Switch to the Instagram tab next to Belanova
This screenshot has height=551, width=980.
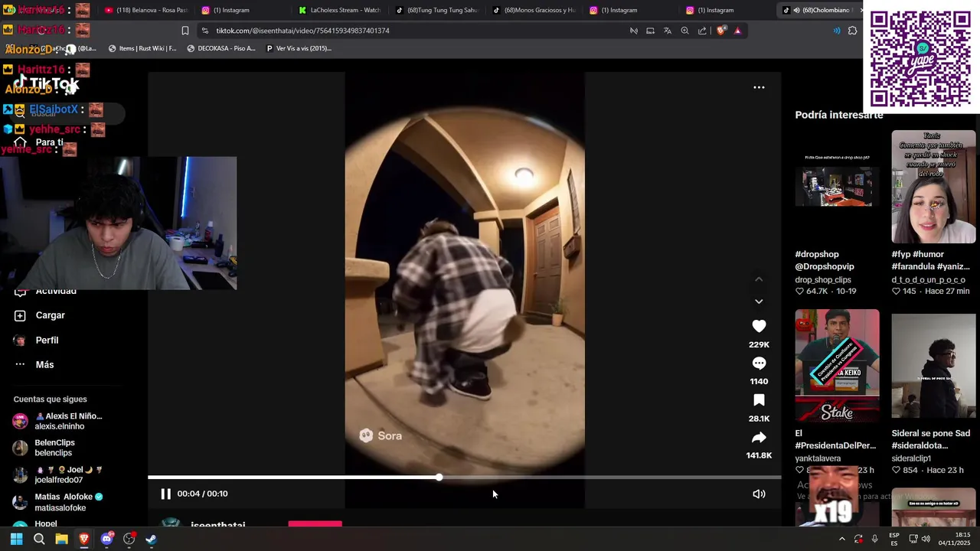tap(242, 10)
